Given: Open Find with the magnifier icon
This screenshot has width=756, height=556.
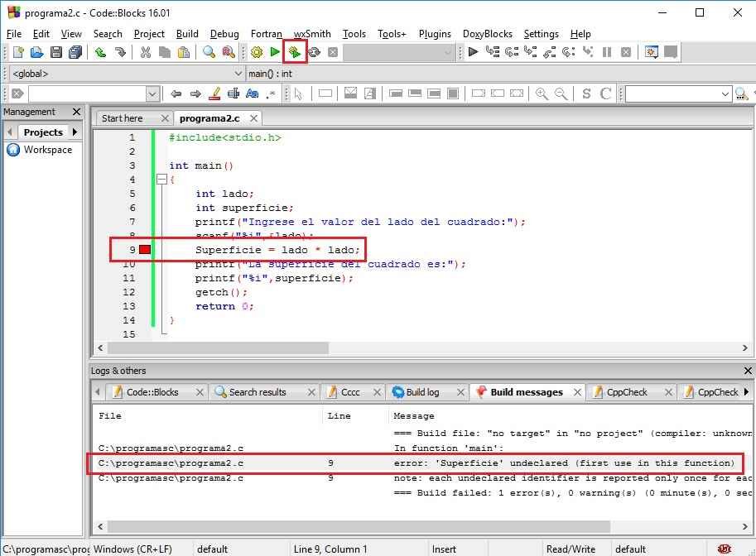Looking at the screenshot, I should pyautogui.click(x=209, y=52).
